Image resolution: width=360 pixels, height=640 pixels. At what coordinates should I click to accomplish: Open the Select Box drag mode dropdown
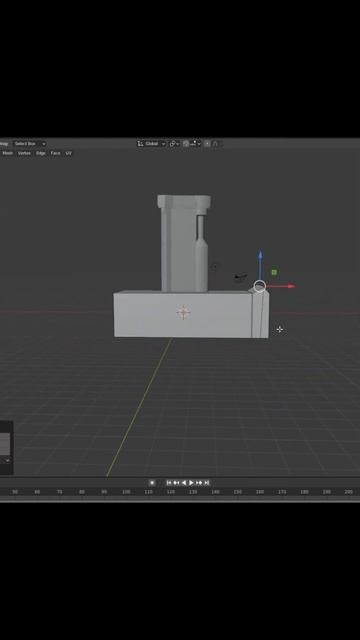pos(29,144)
